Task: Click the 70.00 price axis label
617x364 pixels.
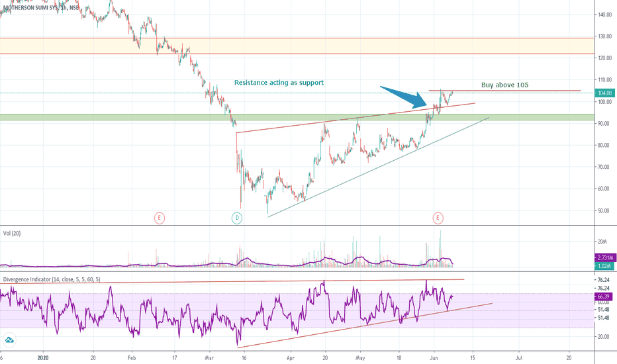Action: (604, 167)
